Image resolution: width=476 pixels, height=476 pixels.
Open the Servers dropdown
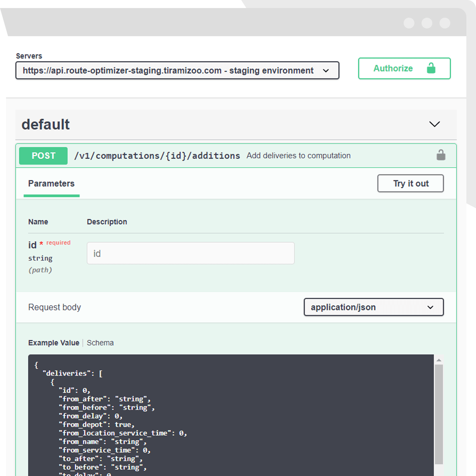(177, 71)
